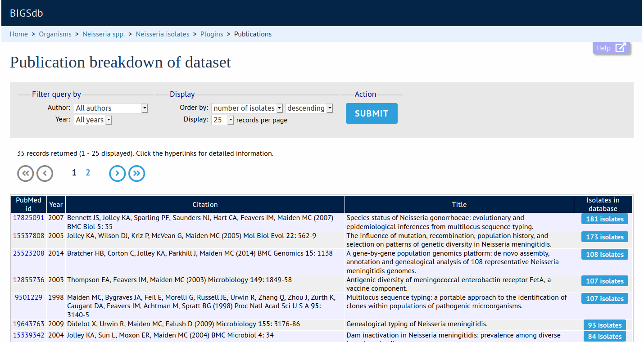Open PubMed record 17825091

tap(29, 218)
